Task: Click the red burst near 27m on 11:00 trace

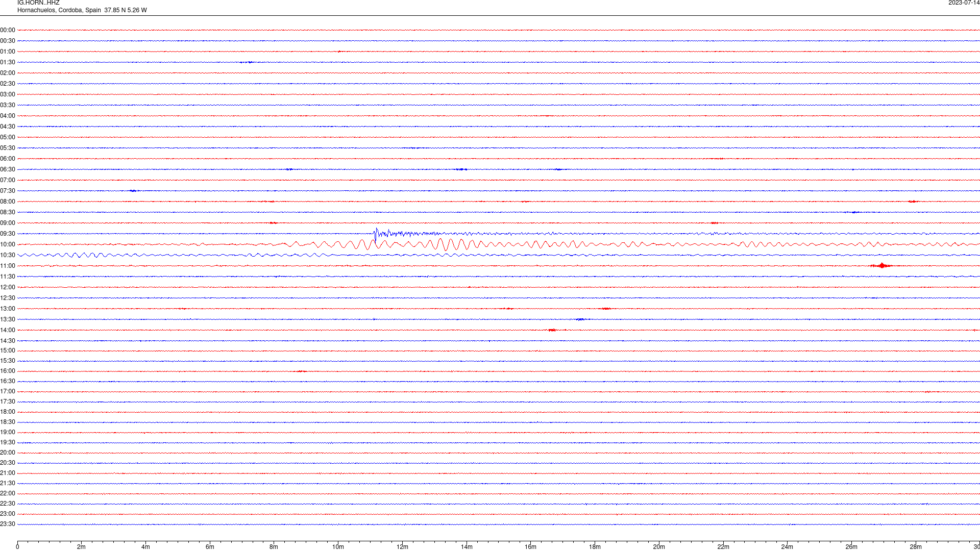Action: pyautogui.click(x=881, y=266)
